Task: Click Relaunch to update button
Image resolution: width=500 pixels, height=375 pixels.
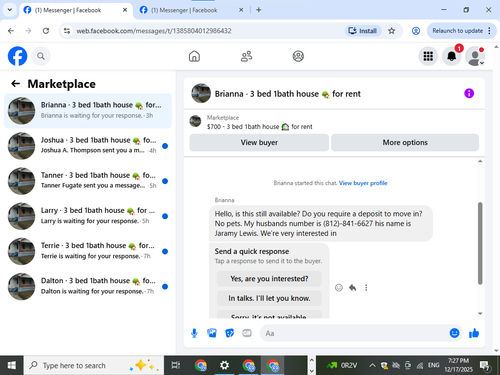Action: (x=457, y=31)
